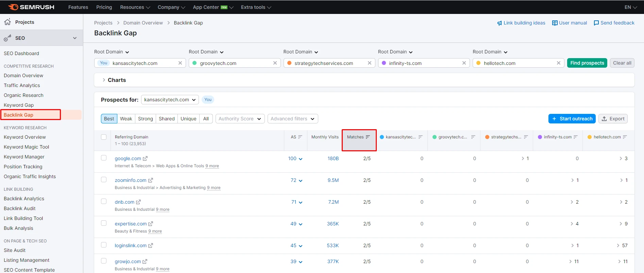The image size is (644, 273).
Task: Open Keyword Magic Tool in sidebar
Action: (x=27, y=147)
